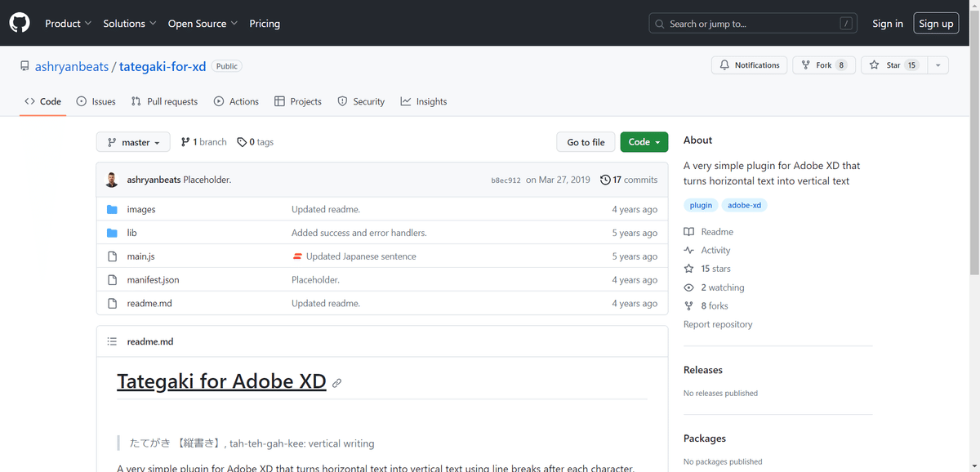Click the GitHub Octocat logo
The height and width of the screenshot is (472, 980).
20,23
